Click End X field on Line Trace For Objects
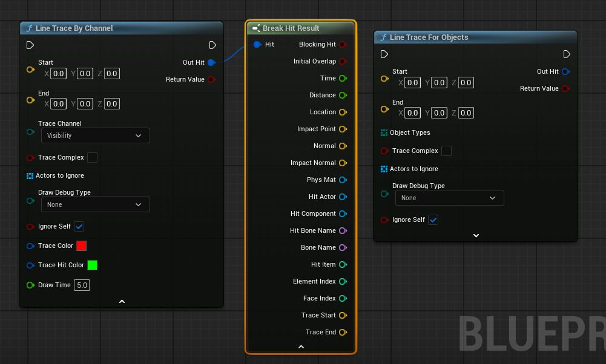This screenshot has width=606, height=364. coord(412,112)
